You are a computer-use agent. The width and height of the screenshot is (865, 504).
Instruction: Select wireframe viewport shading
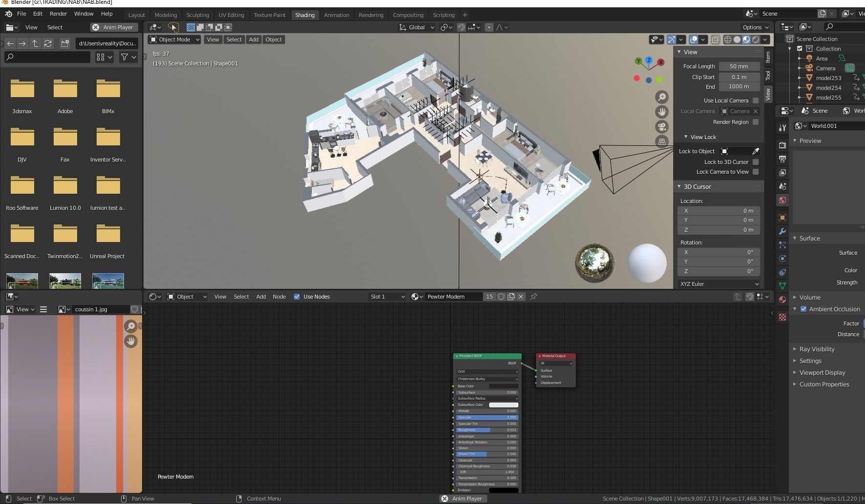tap(728, 40)
